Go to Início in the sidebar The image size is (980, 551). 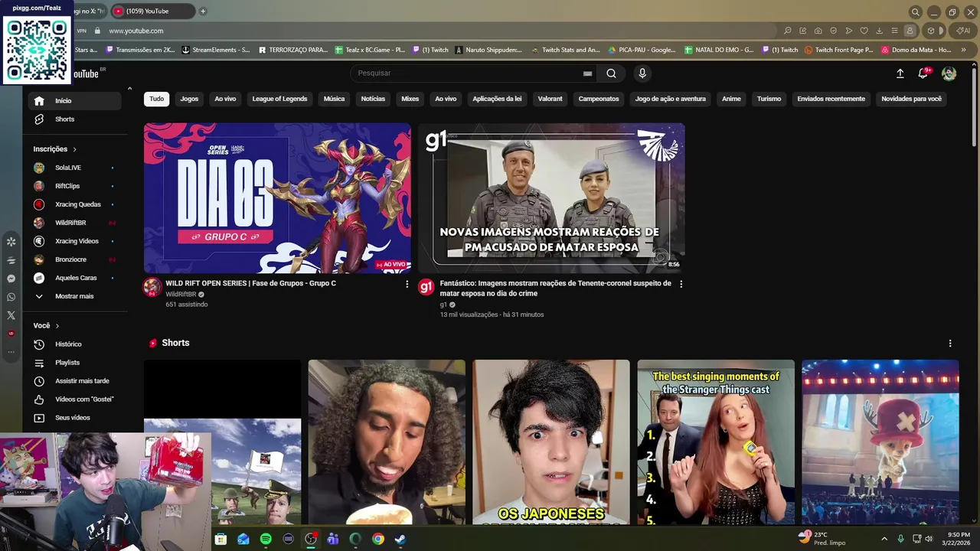[75, 101]
